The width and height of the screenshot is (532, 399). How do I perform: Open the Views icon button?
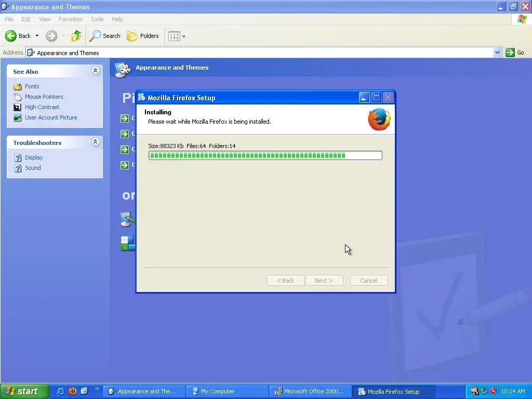(174, 36)
